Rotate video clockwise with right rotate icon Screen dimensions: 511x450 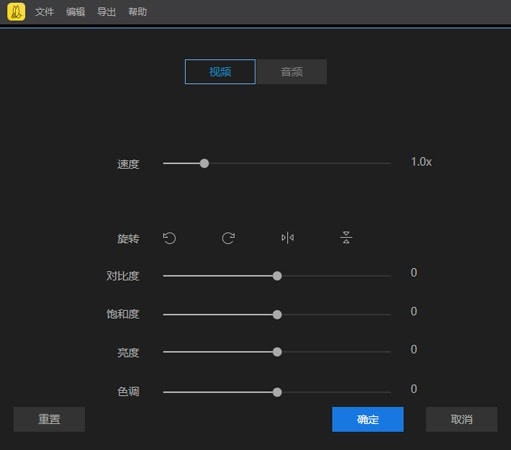pos(228,238)
